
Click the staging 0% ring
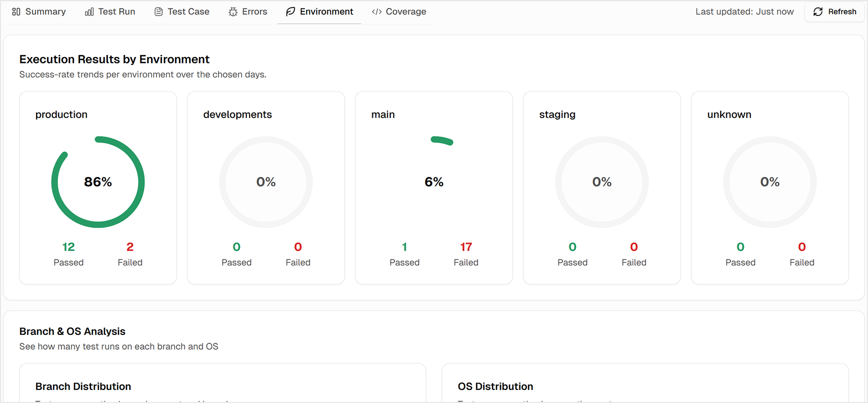(x=602, y=182)
